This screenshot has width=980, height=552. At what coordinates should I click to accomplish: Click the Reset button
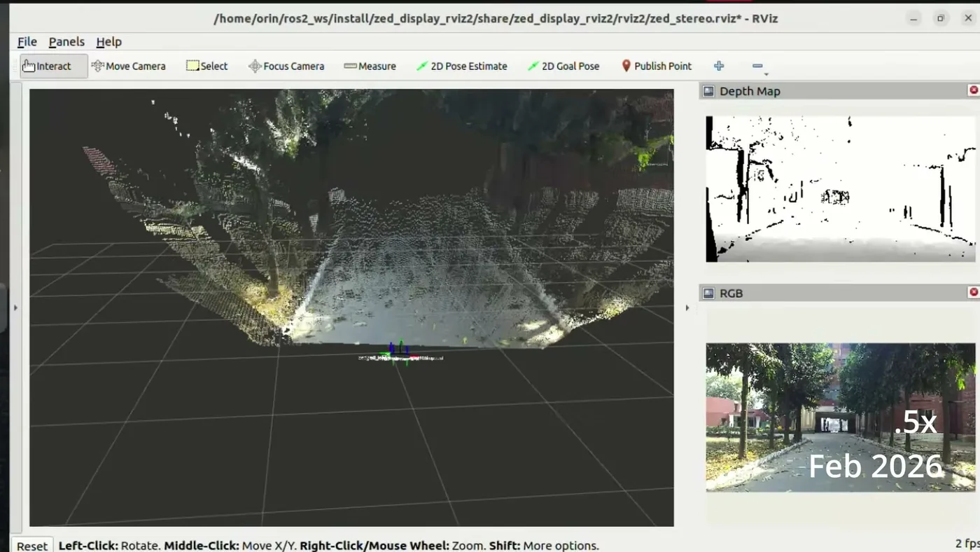tap(32, 546)
